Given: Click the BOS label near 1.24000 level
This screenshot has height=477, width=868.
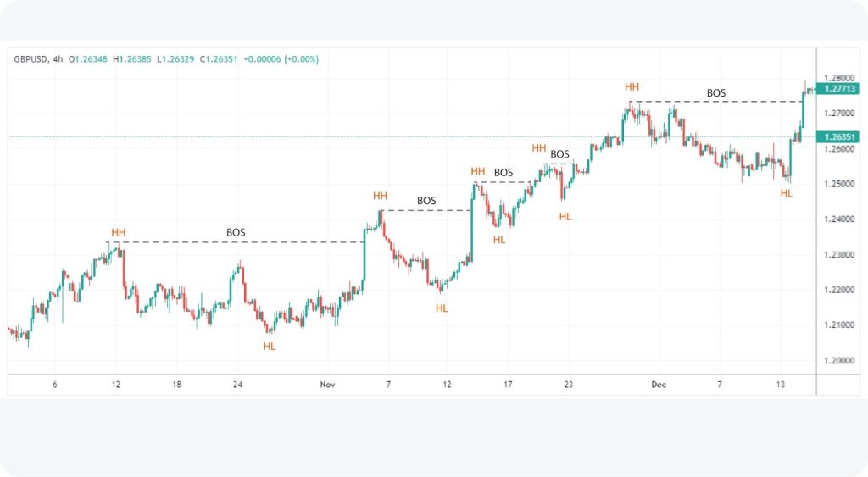Looking at the screenshot, I should click(426, 200).
